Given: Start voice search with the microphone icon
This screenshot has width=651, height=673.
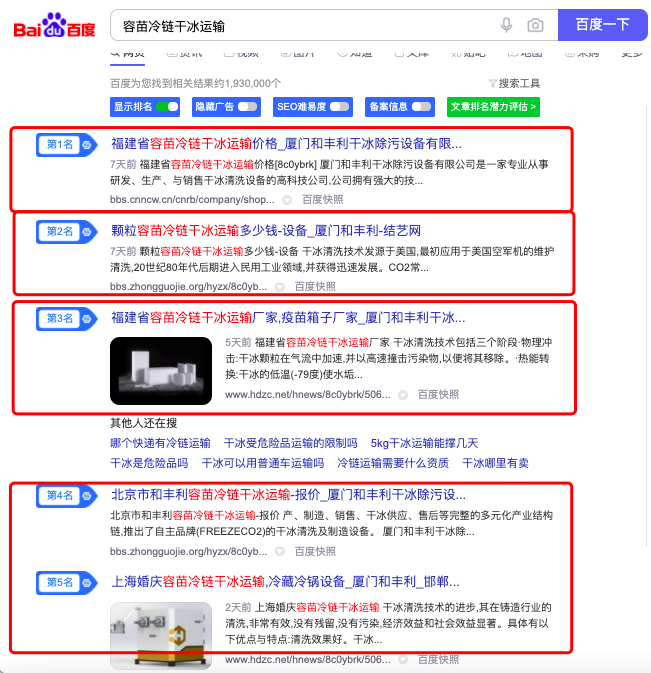Looking at the screenshot, I should pos(506,25).
